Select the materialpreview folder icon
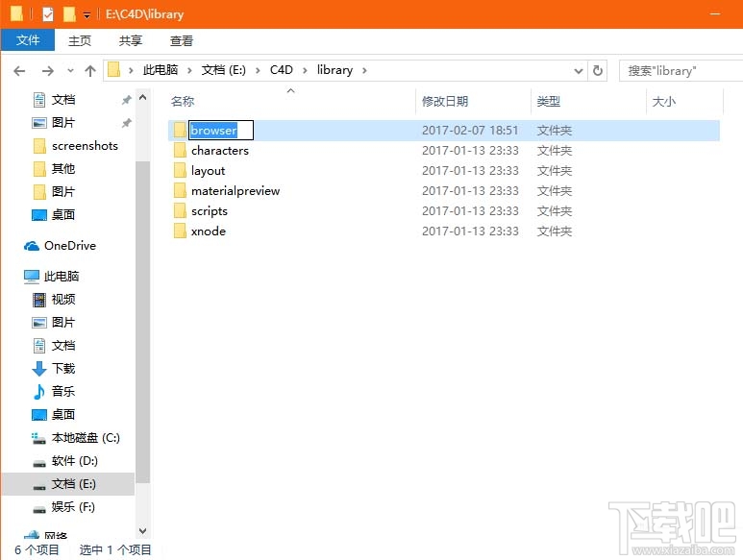This screenshot has width=743, height=560. 180,191
